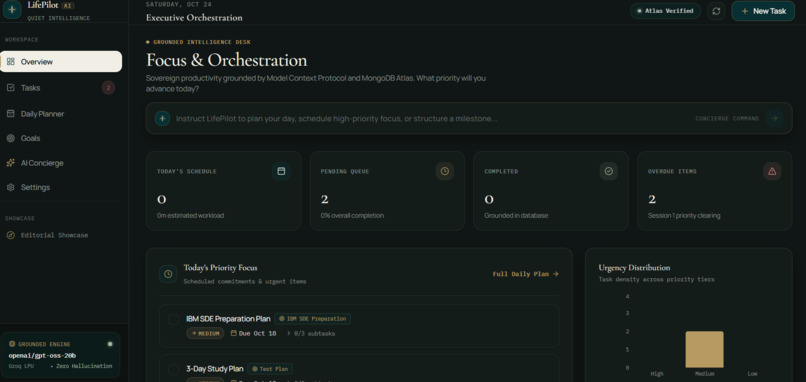This screenshot has width=806, height=382.
Task: Toggle completion circle for 3-Day Study Plan
Action: (174, 369)
